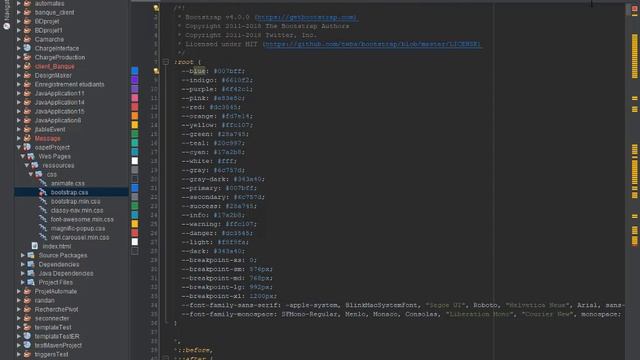Click the Project Files folder icon
Screen dimensions: 640x360
31,282
